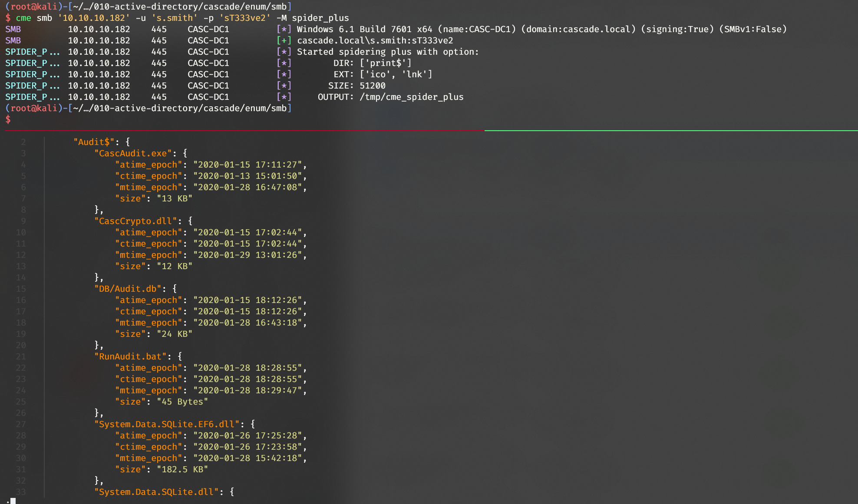Click 'cascade.local\s.smith:sT333ve2' login success line
This screenshot has width=858, height=504.
pos(375,40)
